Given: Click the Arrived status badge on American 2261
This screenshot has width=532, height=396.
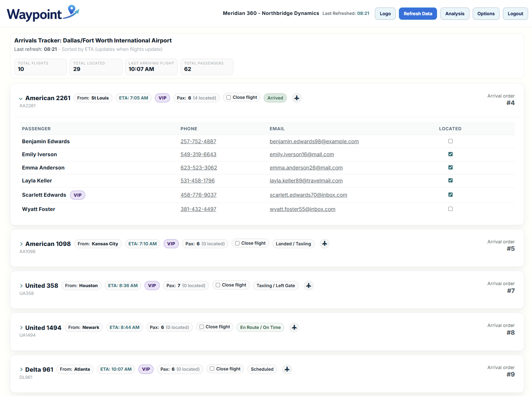Looking at the screenshot, I should pyautogui.click(x=275, y=98).
